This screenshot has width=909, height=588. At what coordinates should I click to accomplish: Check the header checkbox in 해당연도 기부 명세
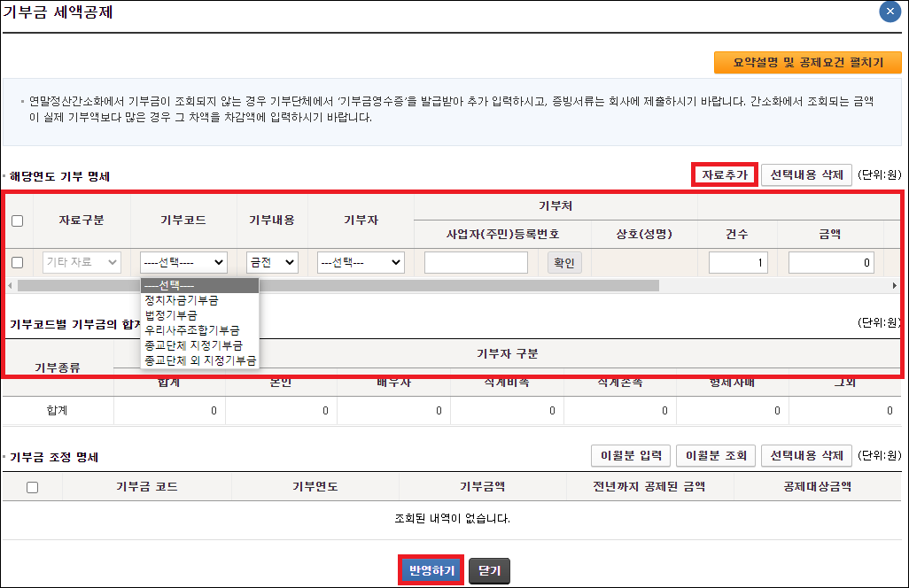(x=18, y=220)
